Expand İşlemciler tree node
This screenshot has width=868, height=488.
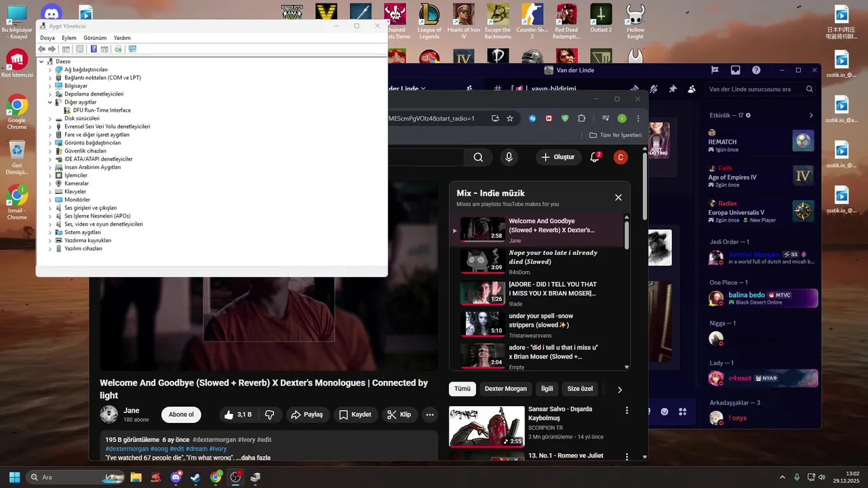click(x=50, y=176)
